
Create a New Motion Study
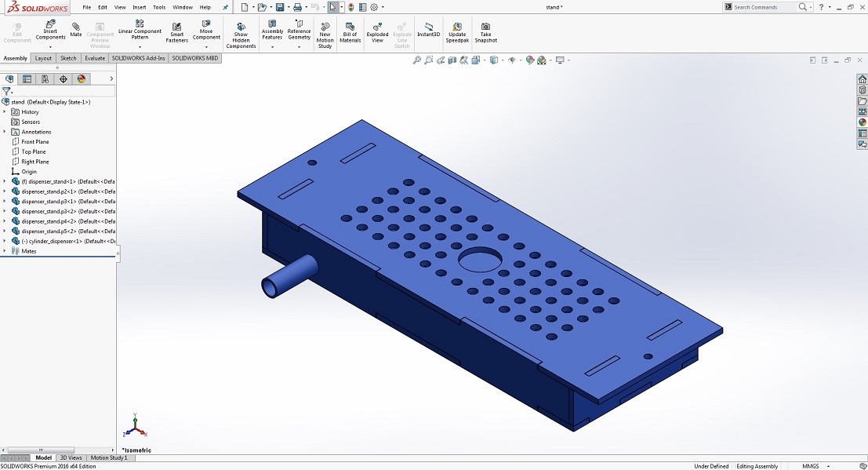[x=325, y=36]
